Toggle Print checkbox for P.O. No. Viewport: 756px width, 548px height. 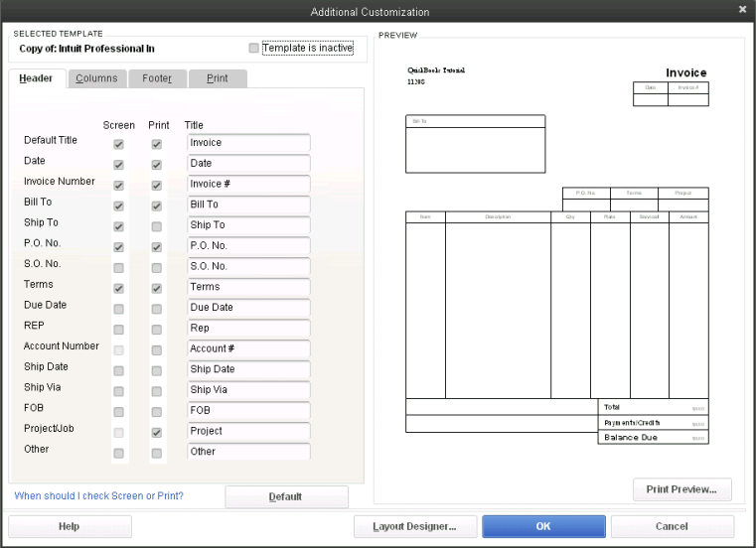coord(156,247)
